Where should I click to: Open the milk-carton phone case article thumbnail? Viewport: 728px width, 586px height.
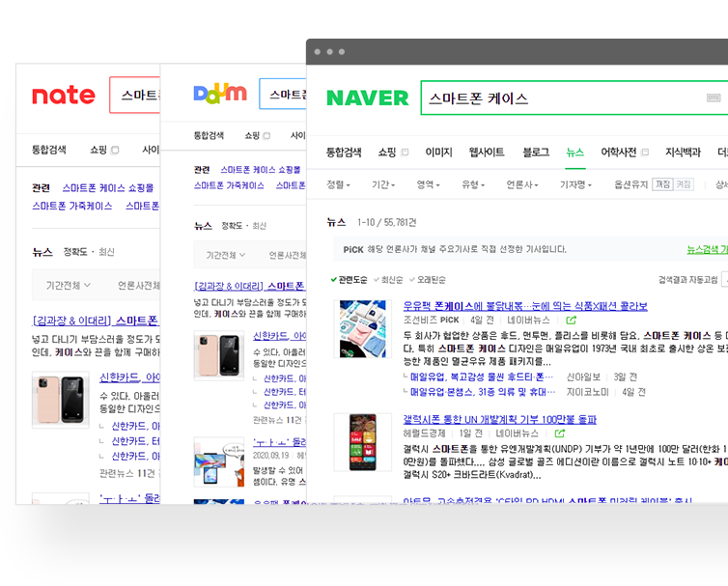coord(362,329)
